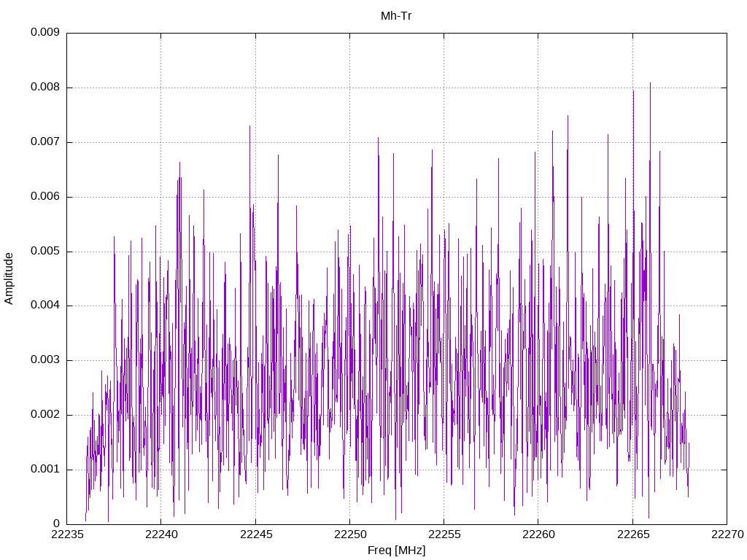Click the y-axis tick label 0.005
The width and height of the screenshot is (747, 560).
coord(45,252)
